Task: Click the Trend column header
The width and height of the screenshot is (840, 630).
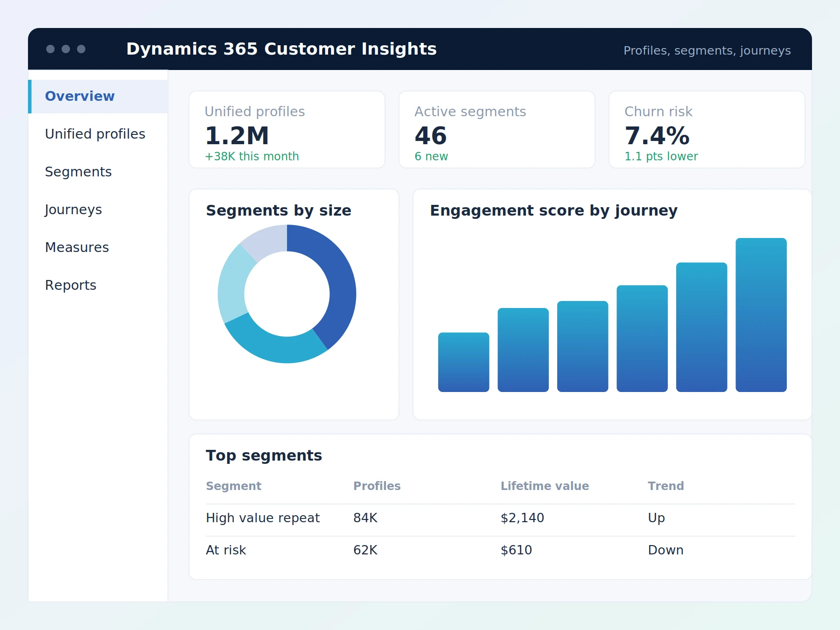Action: point(666,486)
